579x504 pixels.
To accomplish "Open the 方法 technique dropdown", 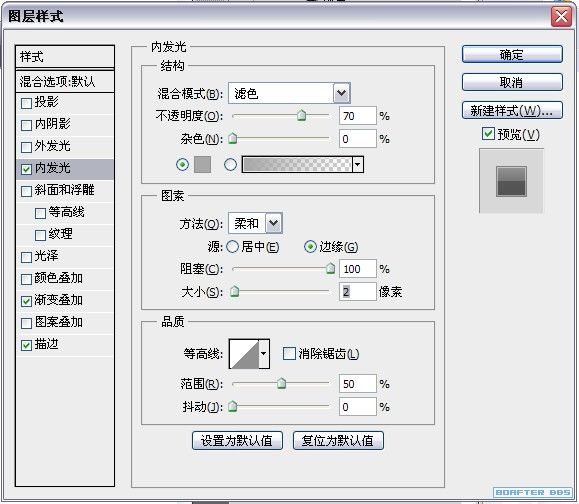I will pos(274,223).
